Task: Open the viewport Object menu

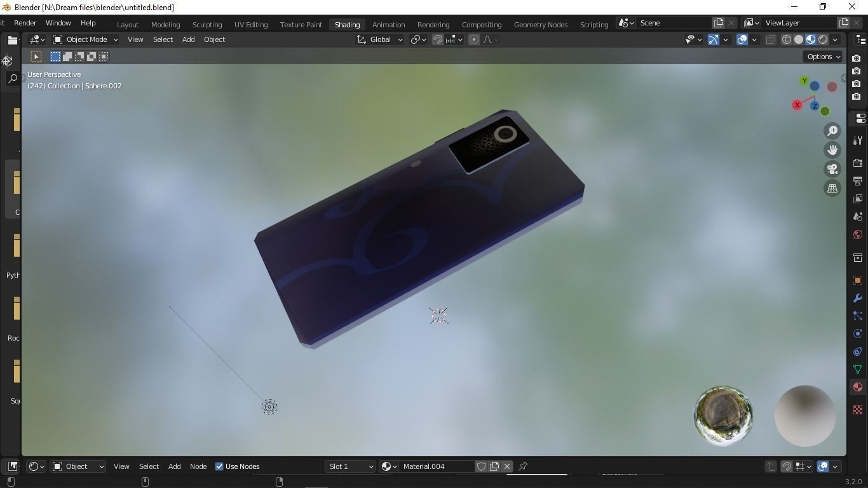Action: [214, 39]
